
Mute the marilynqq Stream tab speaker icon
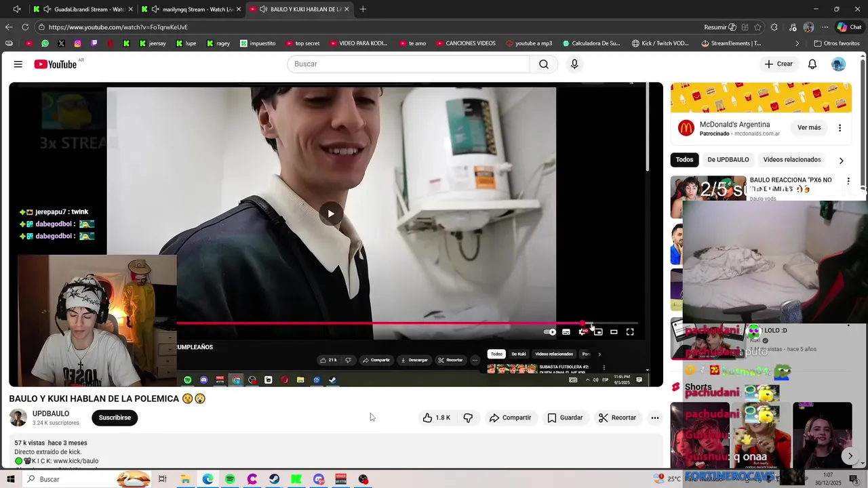[155, 9]
